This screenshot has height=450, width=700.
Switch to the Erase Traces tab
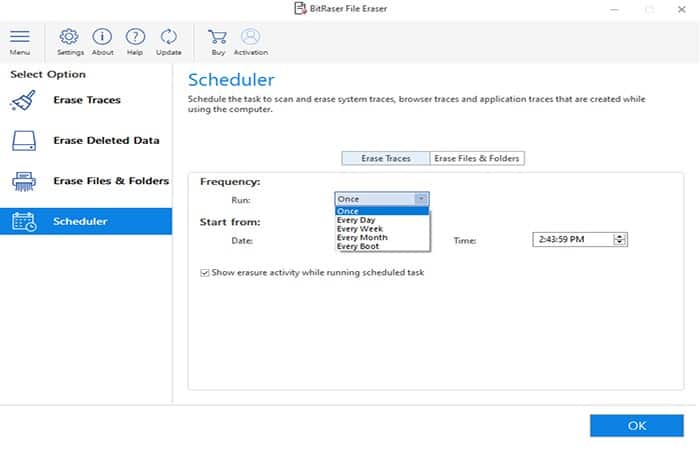point(386,158)
